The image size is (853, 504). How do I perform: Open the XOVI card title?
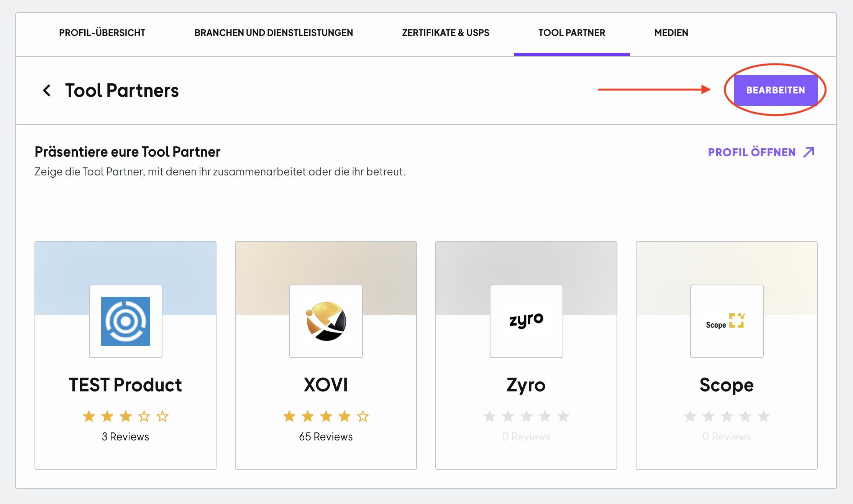[x=326, y=385]
